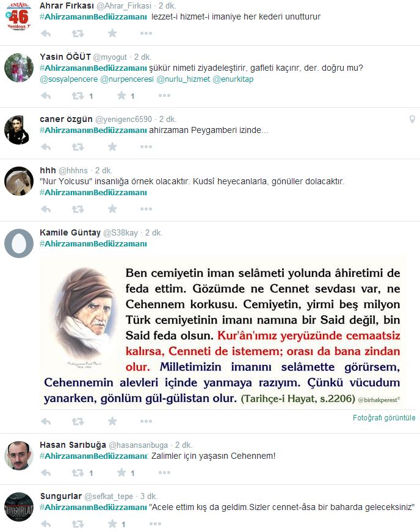Screen dimensions: 420x532
Task: Click location pin on caner özgün's tweet
Action: 412,119
